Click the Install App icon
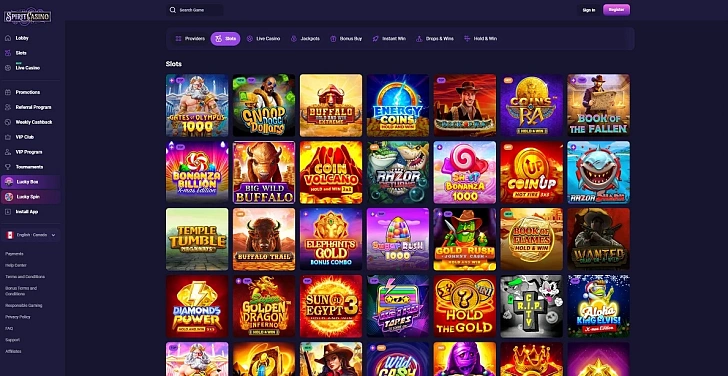This screenshot has height=376, width=728. (7, 212)
